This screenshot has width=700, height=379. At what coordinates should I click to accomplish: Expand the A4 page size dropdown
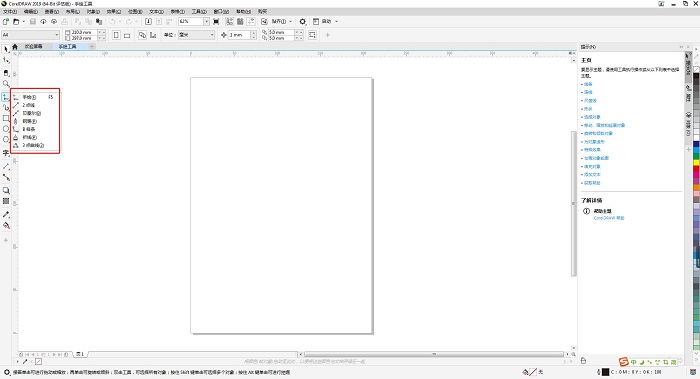pos(57,35)
